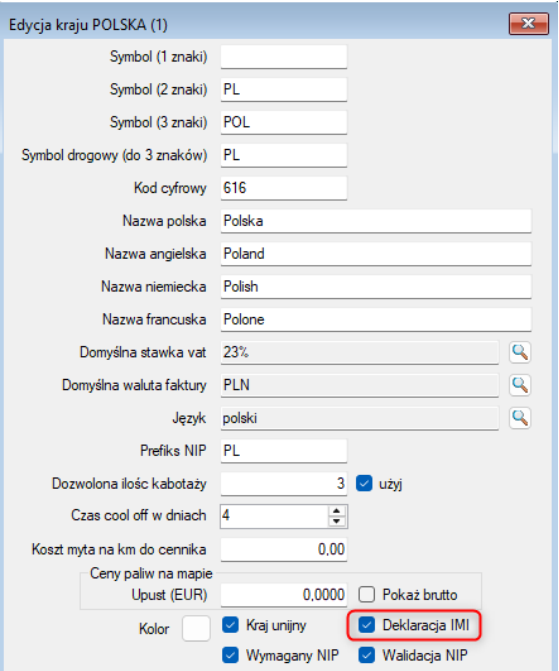Click the Nazwa niemiecka field
The image size is (559, 671).
[x=376, y=286]
